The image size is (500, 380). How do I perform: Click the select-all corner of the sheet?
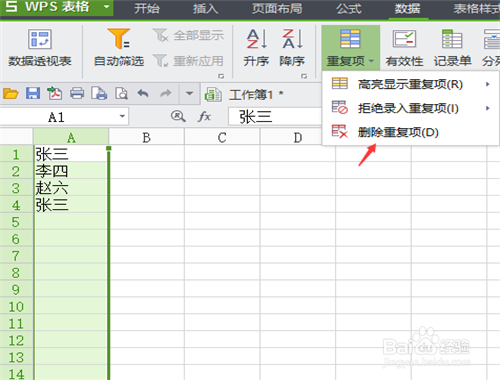(x=16, y=137)
